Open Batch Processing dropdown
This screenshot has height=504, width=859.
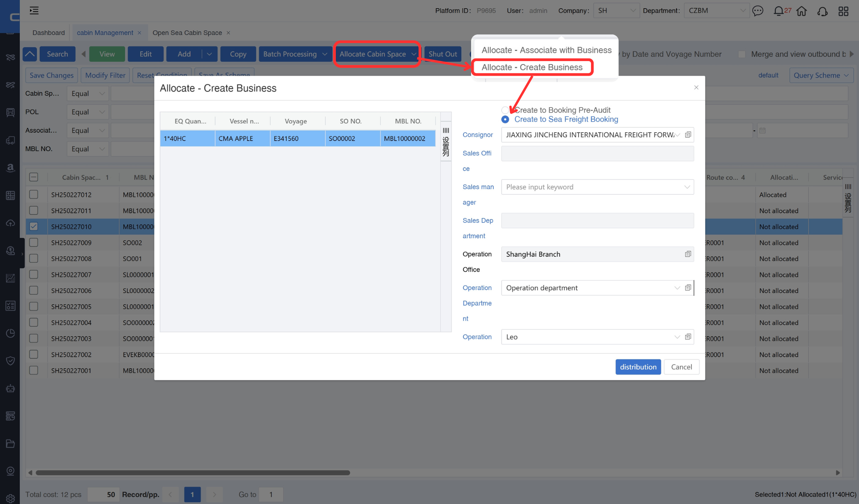(x=295, y=54)
